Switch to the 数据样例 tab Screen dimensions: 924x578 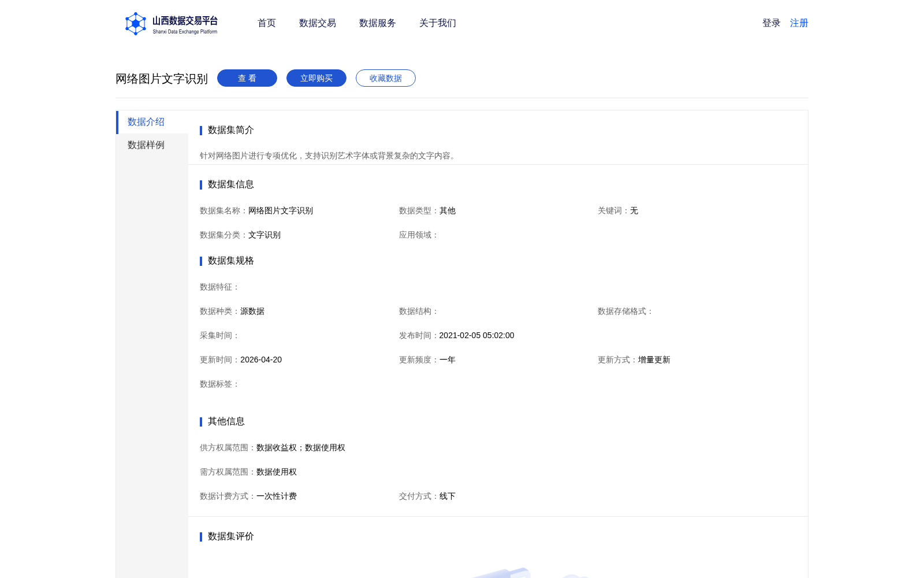pos(152,145)
